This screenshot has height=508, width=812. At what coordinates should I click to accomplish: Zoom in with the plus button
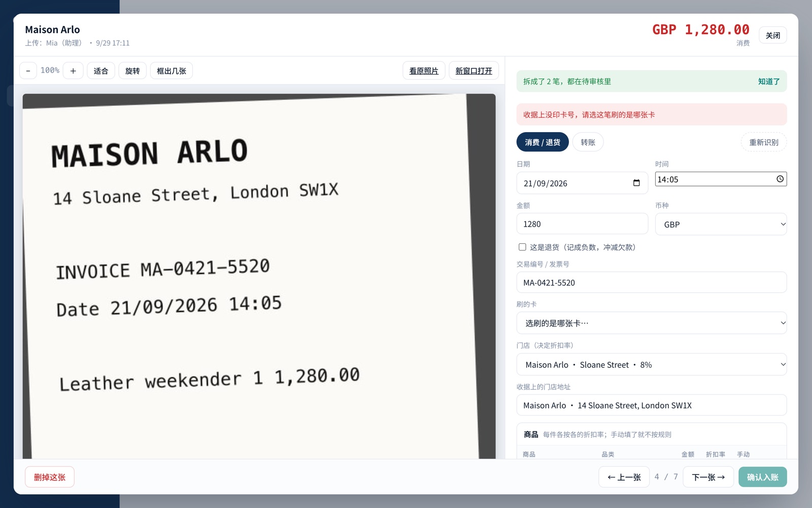[73, 71]
